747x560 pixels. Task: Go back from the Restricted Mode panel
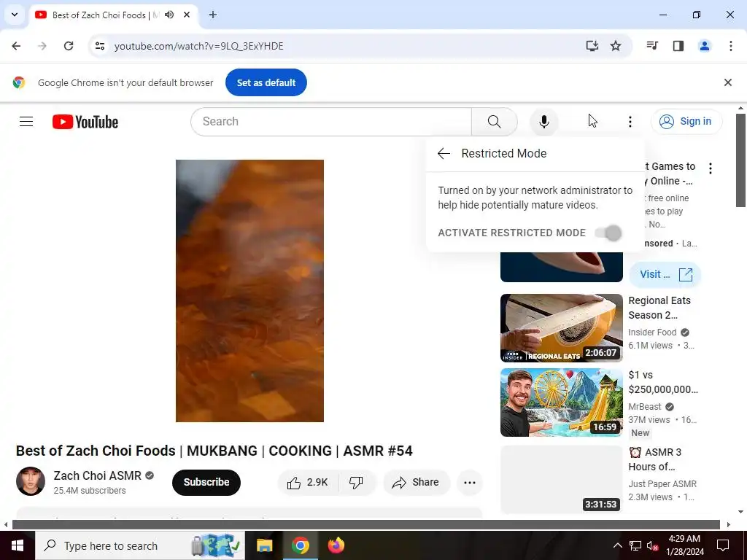(x=444, y=153)
